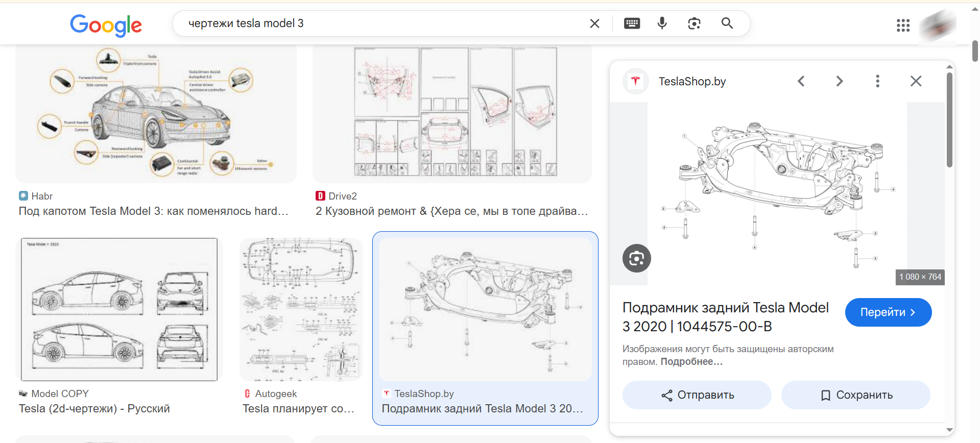
Task: Click Drive2 source name text
Action: (x=343, y=196)
